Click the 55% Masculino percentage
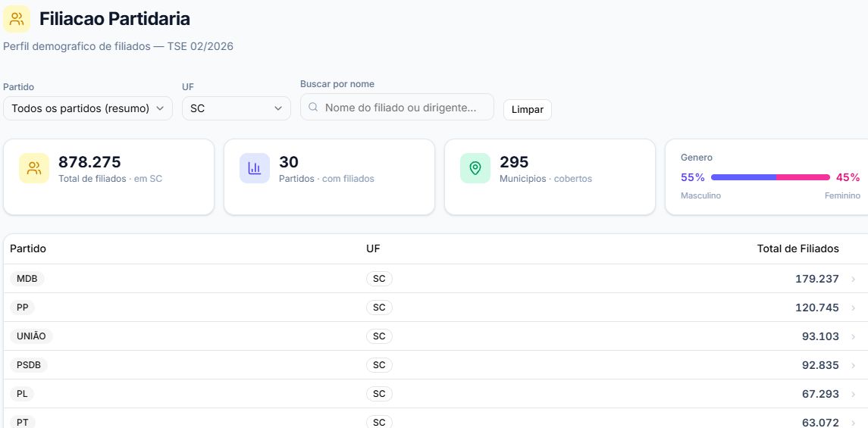The image size is (868, 428). pos(693,177)
